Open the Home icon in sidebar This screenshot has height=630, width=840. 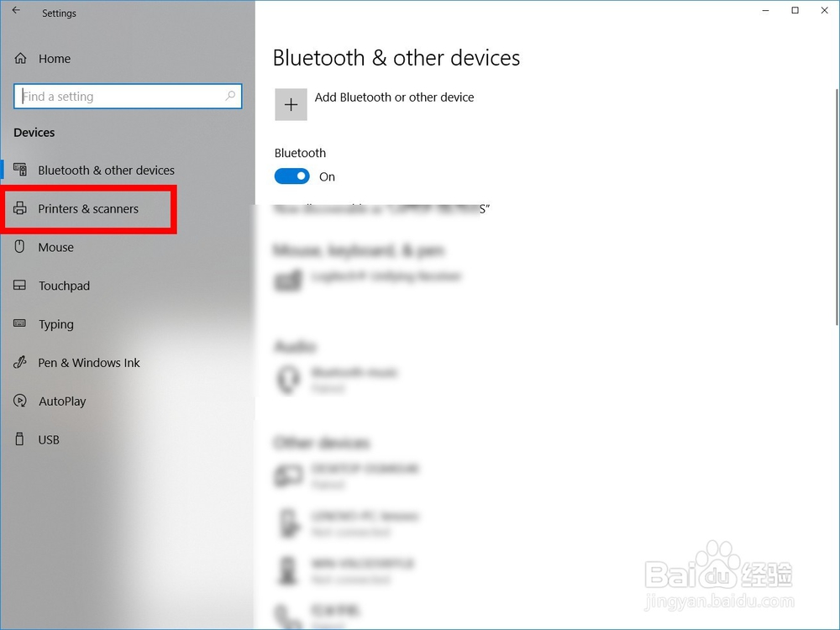20,59
